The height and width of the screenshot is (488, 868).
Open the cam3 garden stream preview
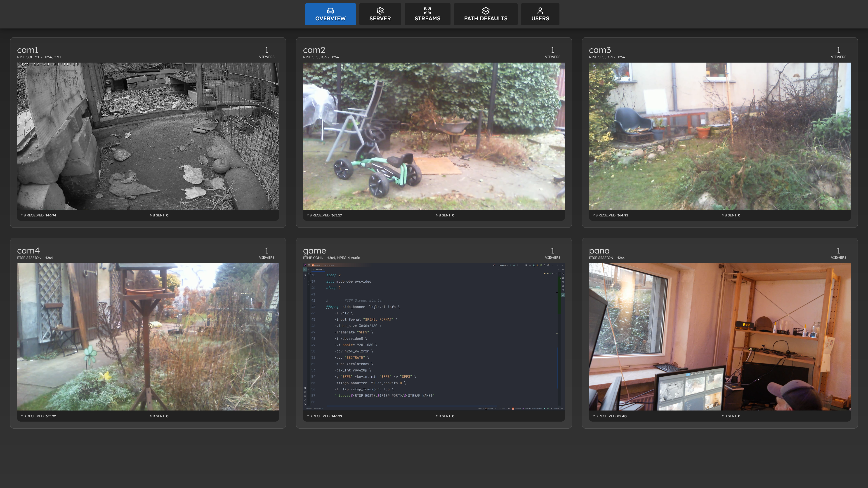point(719,136)
